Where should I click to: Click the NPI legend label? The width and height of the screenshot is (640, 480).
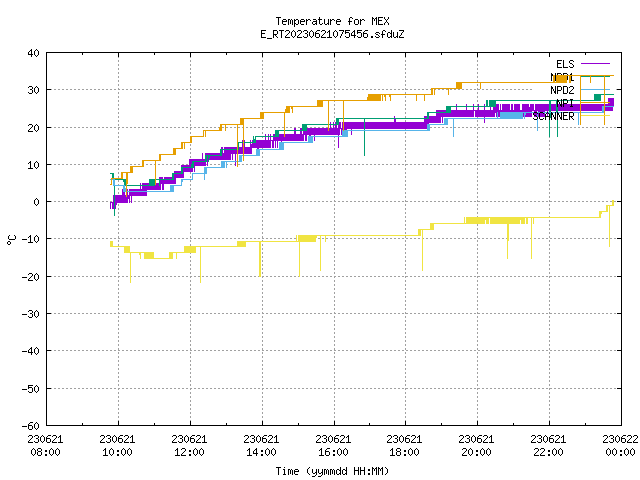point(565,103)
